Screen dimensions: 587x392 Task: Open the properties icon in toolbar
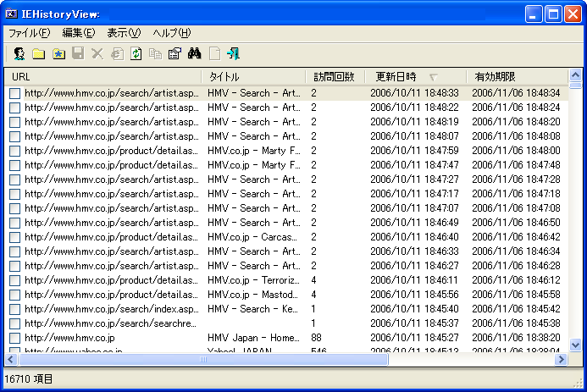(x=174, y=53)
